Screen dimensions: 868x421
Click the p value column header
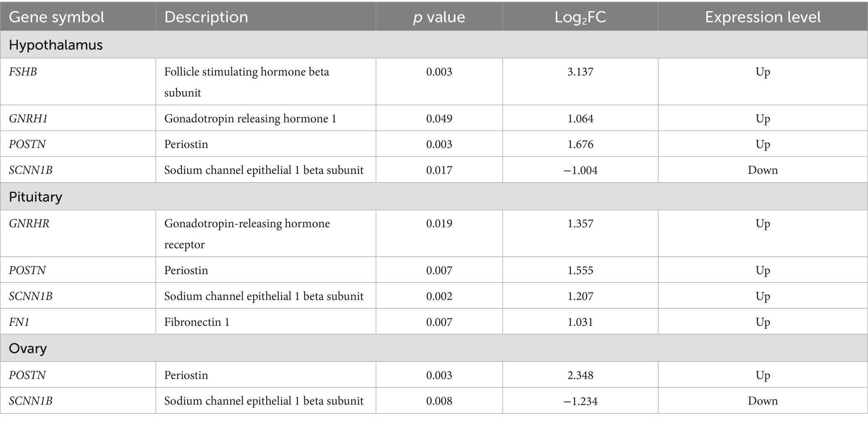pos(439,17)
